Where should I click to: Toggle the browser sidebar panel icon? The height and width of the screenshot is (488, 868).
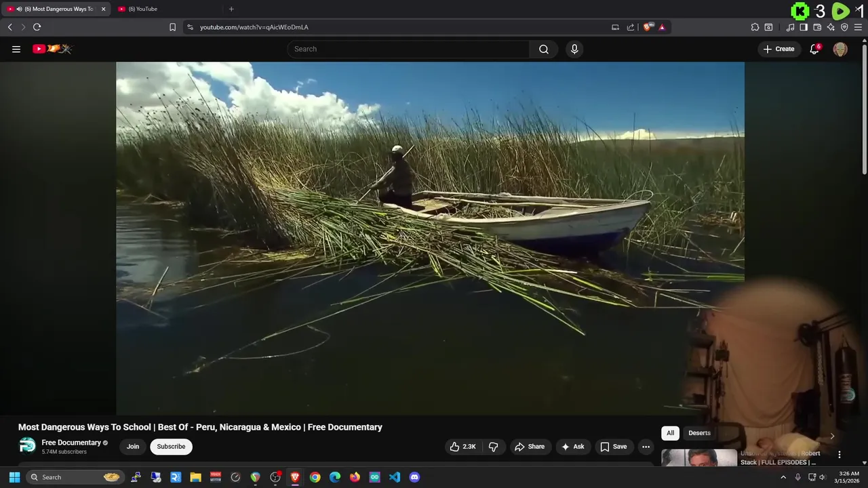click(804, 27)
